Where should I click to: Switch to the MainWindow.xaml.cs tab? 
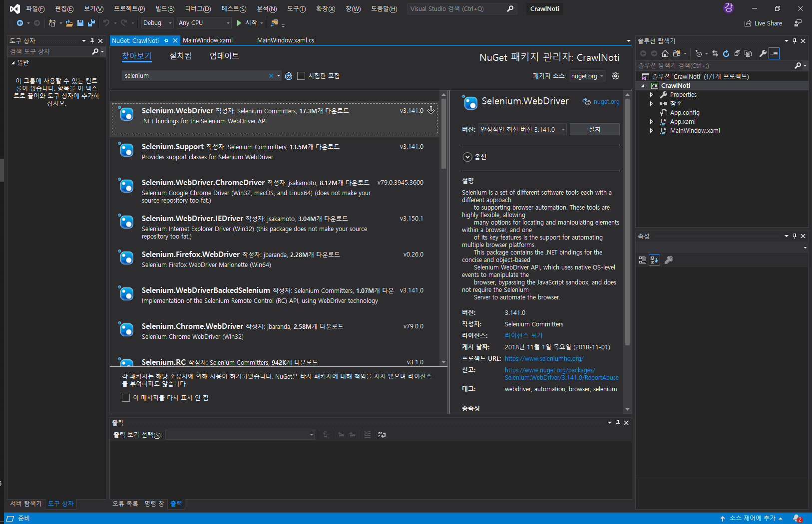[x=286, y=40]
